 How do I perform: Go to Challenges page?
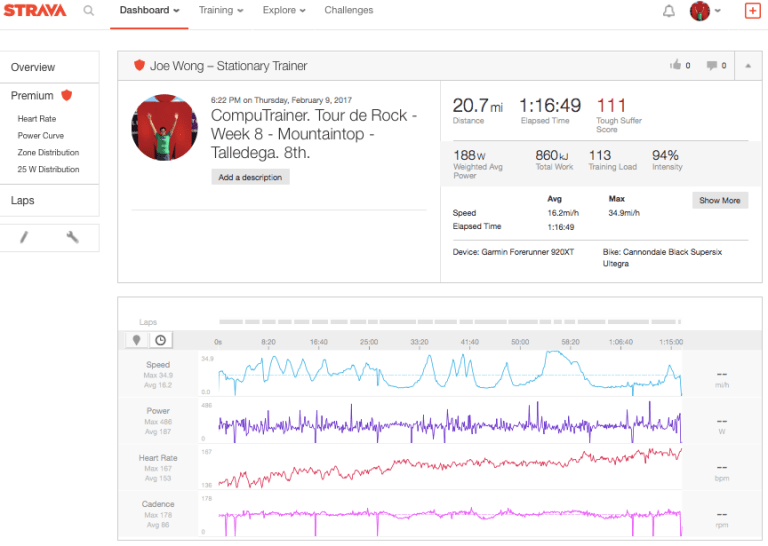click(x=348, y=11)
